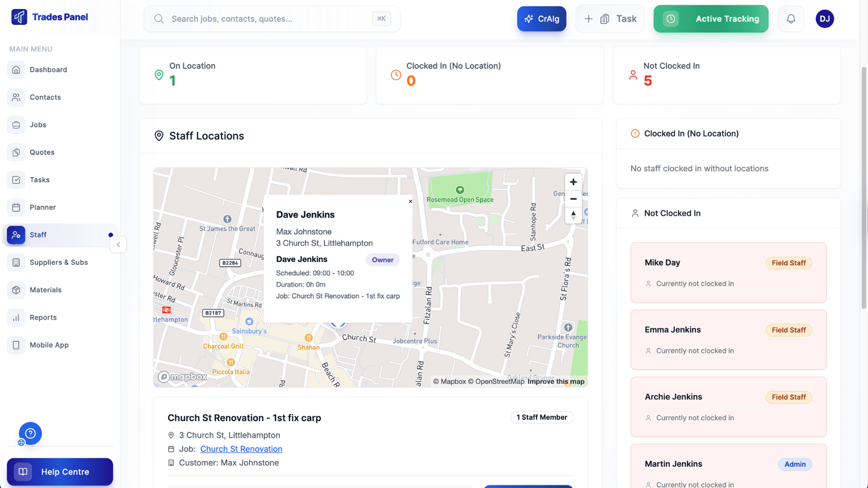Launch CrAIg assistant

(541, 19)
